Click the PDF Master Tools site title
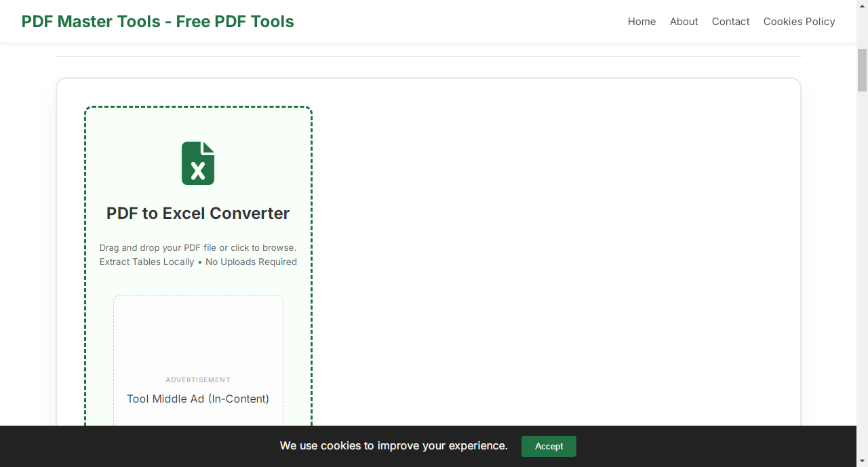 [x=158, y=22]
